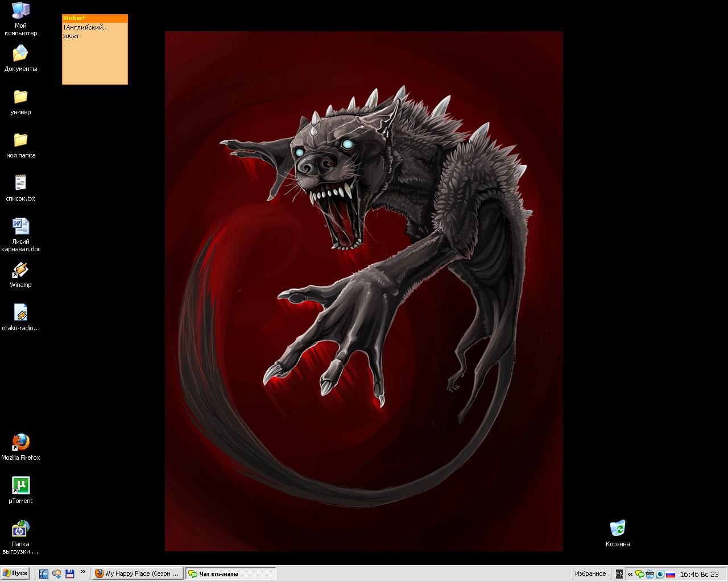Screen dimensions: 728x582
Task: Click the Избранное taskbar toolbar
Action: (590, 574)
